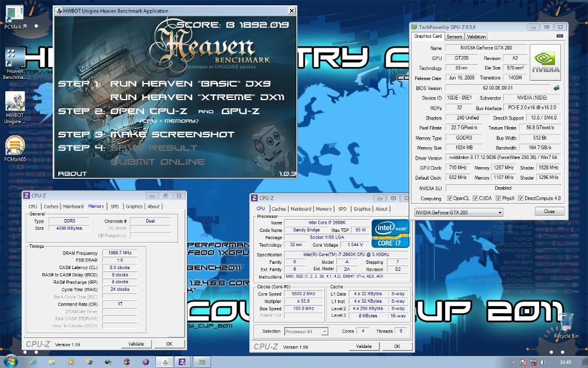Run Heaven "Xtreme" DX11 benchmark

point(197,97)
